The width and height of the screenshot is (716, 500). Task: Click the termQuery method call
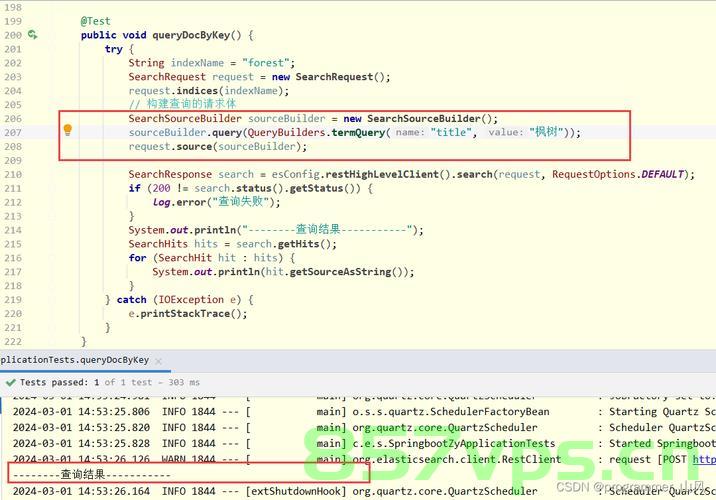coord(358,132)
